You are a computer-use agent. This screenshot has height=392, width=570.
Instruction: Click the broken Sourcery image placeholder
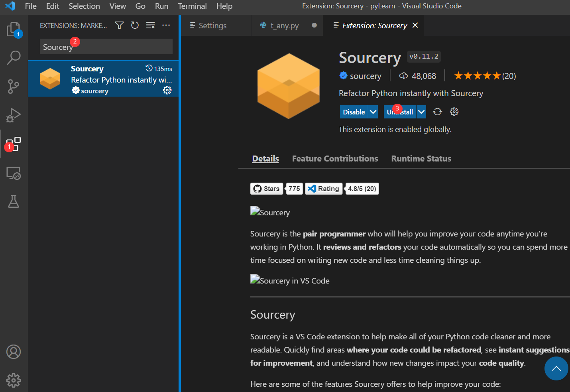click(x=270, y=212)
